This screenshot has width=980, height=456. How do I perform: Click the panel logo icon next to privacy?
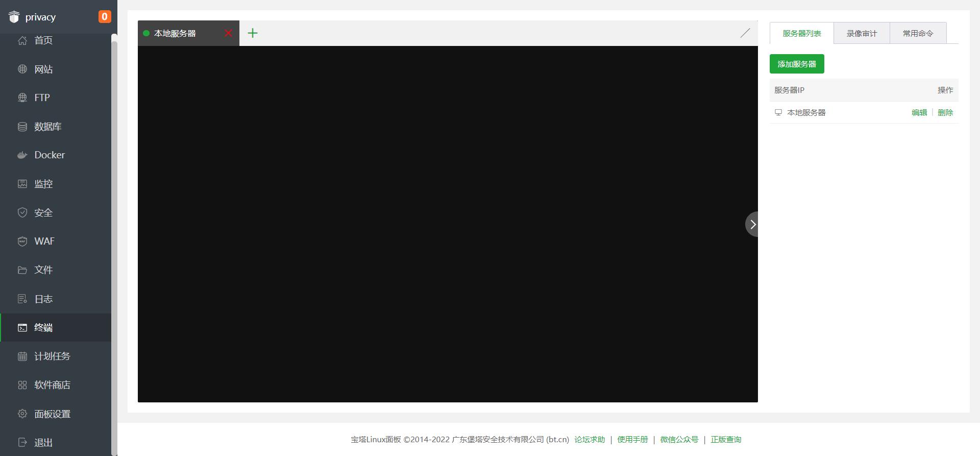tap(14, 17)
